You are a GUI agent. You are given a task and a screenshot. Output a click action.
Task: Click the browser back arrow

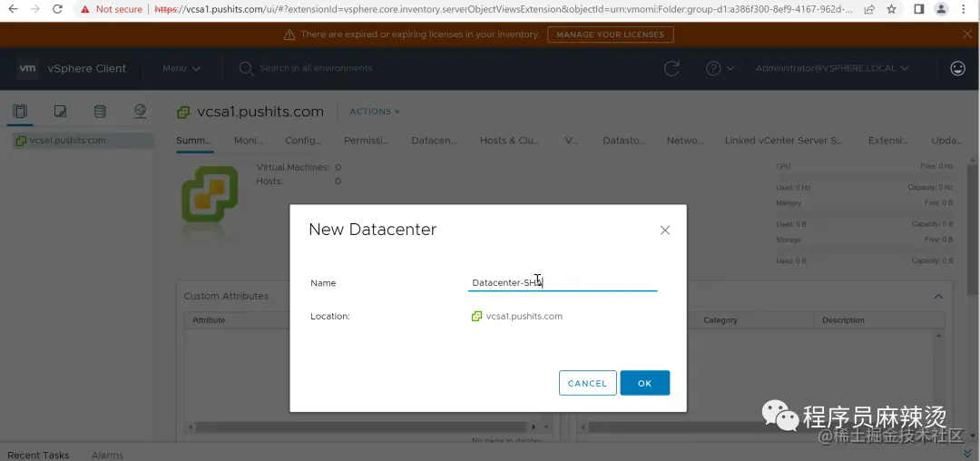click(x=13, y=9)
